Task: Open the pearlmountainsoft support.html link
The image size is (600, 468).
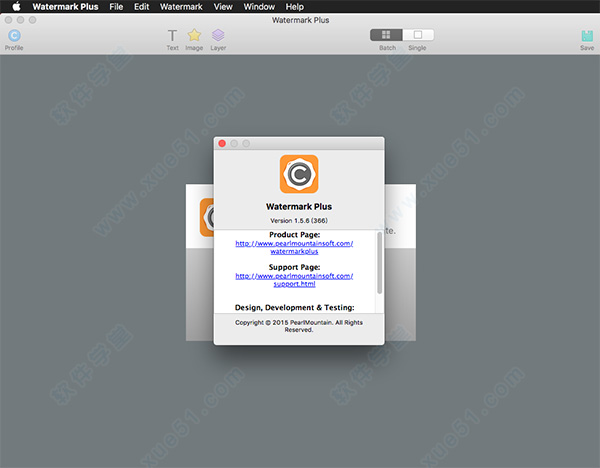Action: coord(294,280)
